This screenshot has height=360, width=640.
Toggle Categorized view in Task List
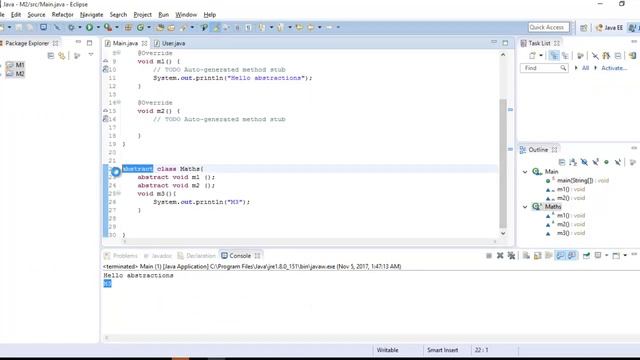[x=554, y=56]
